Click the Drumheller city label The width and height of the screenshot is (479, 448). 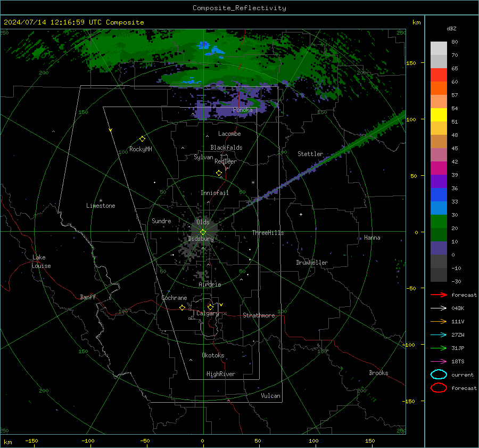(312, 263)
